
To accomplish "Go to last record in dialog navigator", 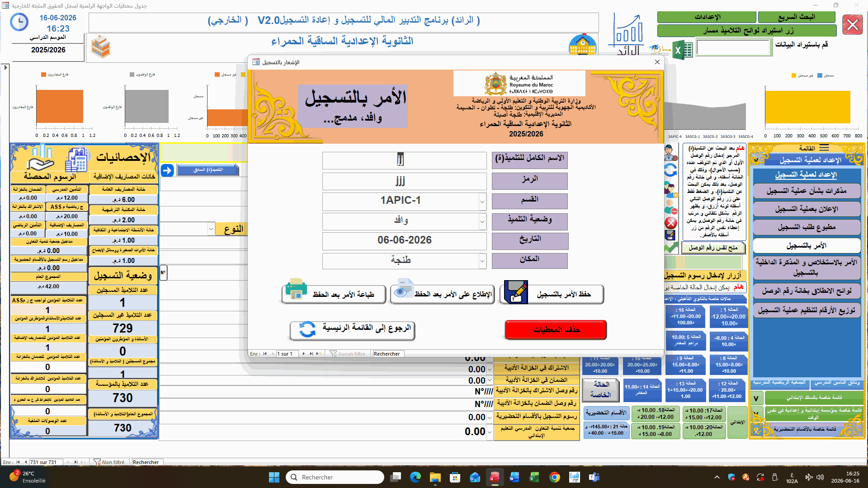I will (x=311, y=354).
